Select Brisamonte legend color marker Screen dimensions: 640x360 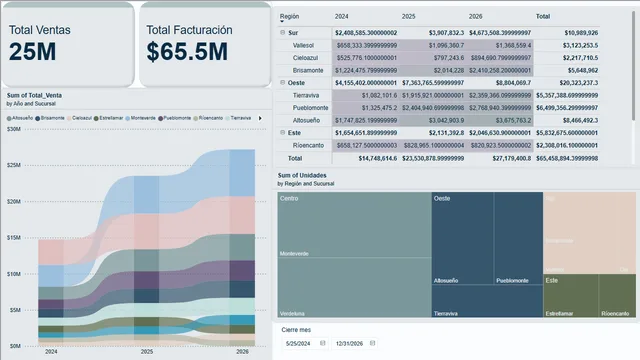click(38, 118)
